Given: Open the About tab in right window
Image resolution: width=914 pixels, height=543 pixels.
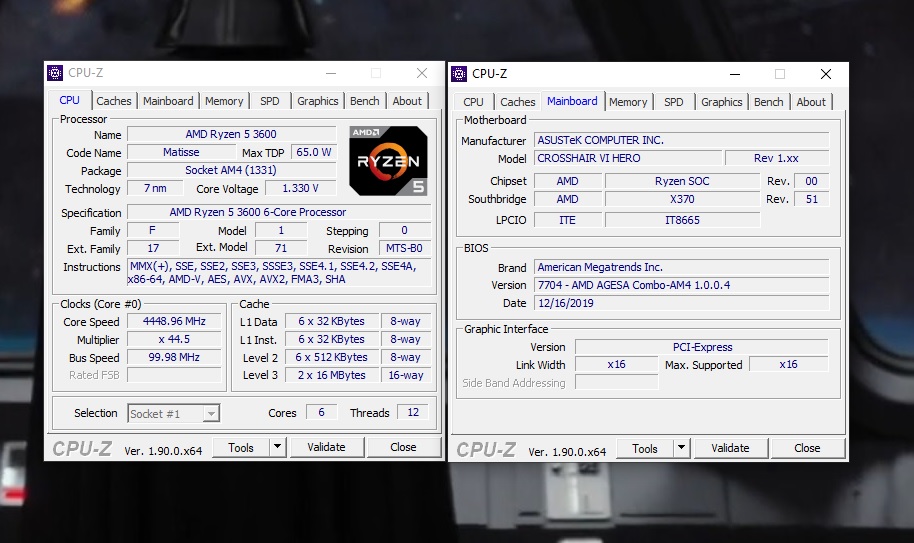Looking at the screenshot, I should coord(811,102).
